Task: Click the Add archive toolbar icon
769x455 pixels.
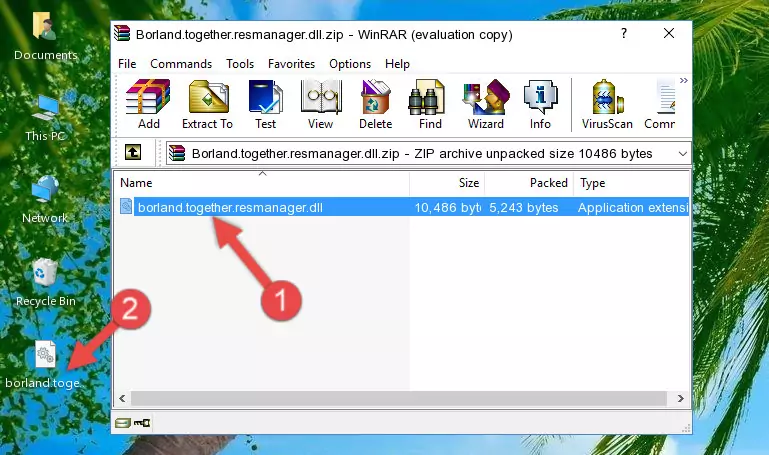Action: (x=148, y=104)
